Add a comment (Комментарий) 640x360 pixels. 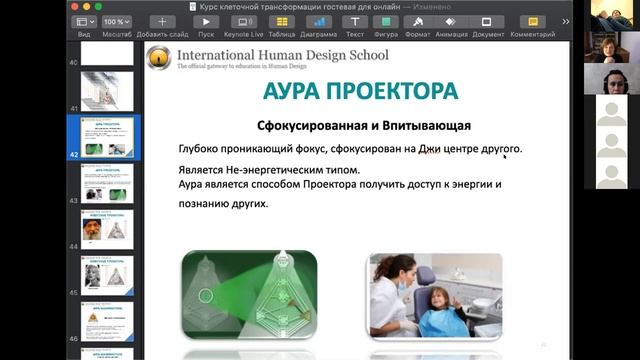coord(533,22)
